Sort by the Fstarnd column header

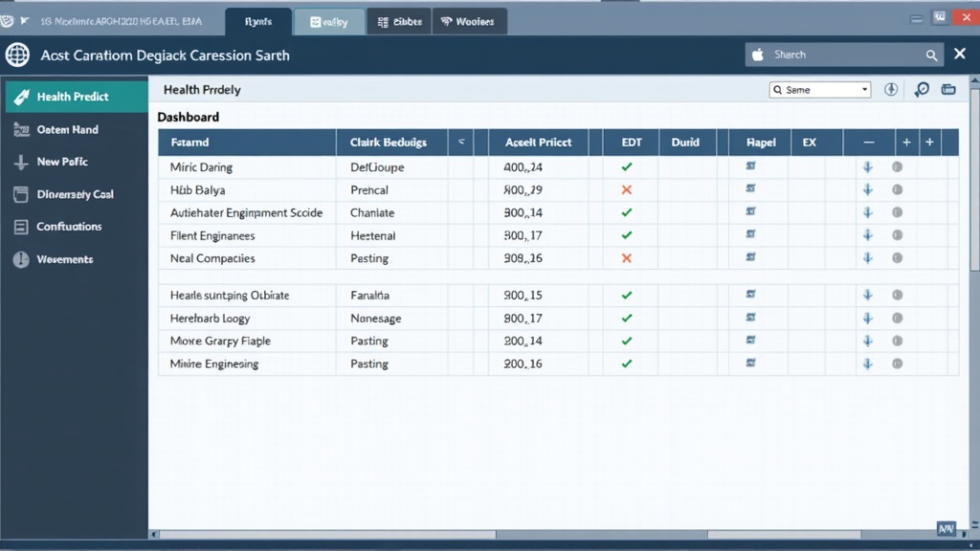click(x=247, y=143)
